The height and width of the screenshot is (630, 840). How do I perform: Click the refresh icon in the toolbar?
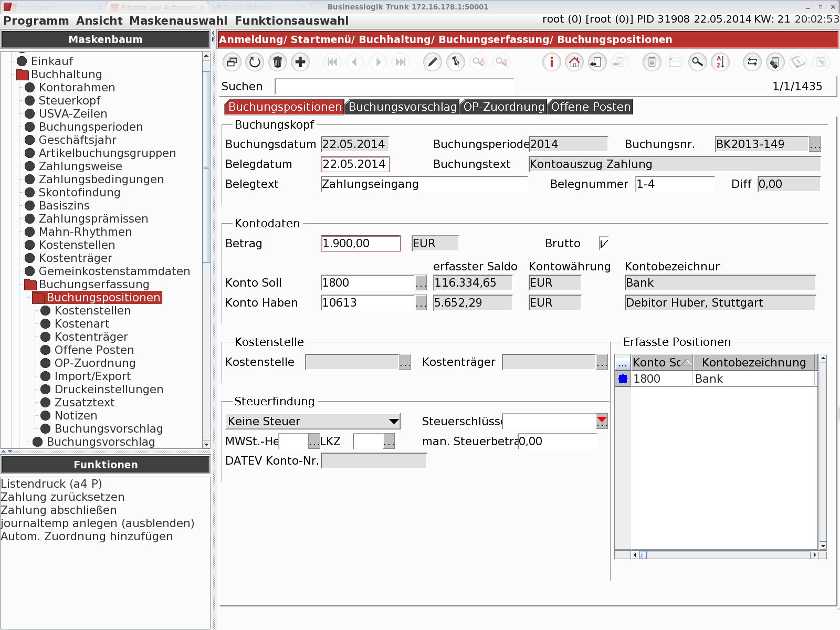(x=255, y=62)
